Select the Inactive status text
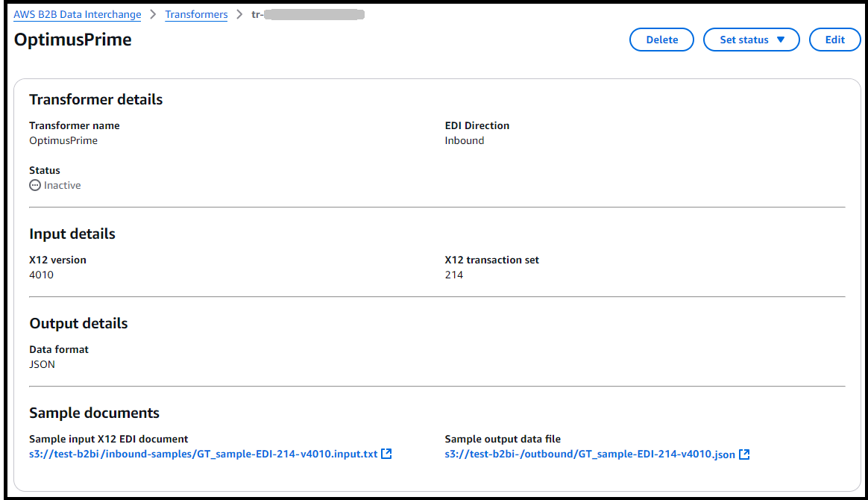 click(63, 186)
